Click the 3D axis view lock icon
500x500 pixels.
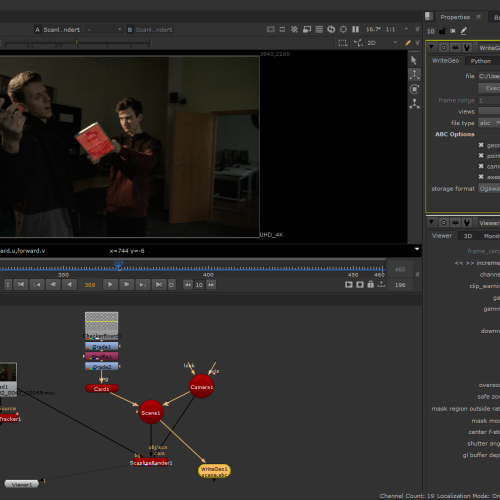358,43
